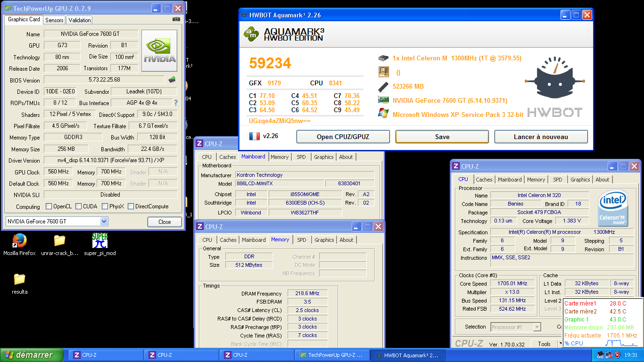
Task: Switch to TechPowerUp GPU-Z taskbar button
Action: [332, 355]
